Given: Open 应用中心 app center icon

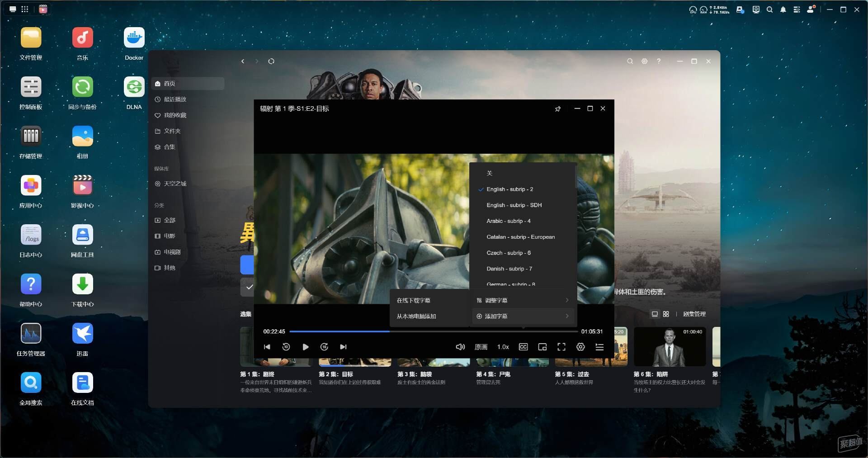Looking at the screenshot, I should coord(31,186).
